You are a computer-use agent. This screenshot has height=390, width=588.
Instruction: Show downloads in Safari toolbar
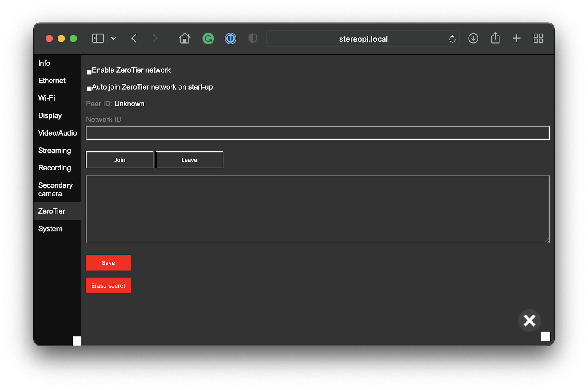pos(473,38)
